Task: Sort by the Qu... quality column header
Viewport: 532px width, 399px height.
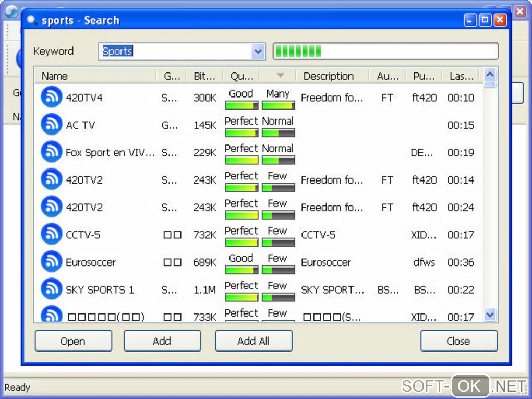Action: (241, 76)
